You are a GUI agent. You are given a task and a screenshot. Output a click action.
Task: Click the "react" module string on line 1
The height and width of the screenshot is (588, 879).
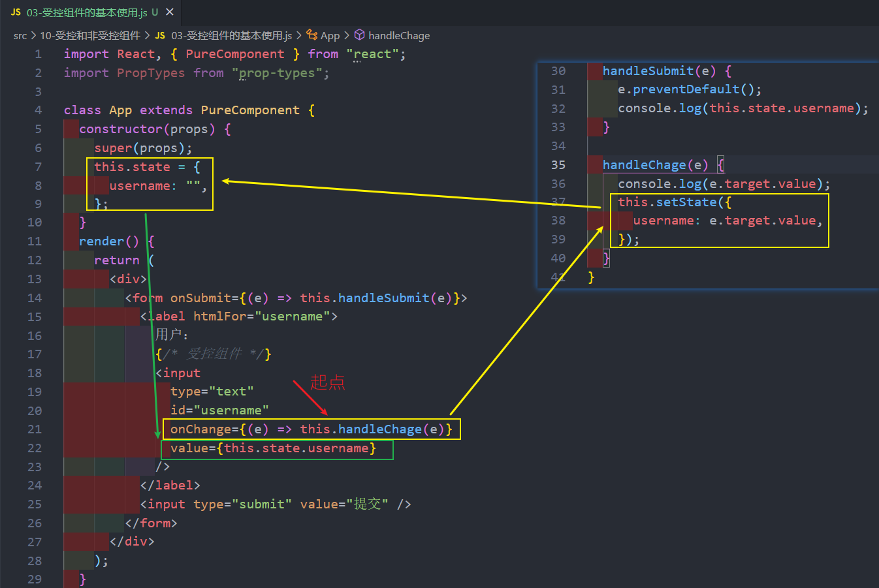point(372,54)
